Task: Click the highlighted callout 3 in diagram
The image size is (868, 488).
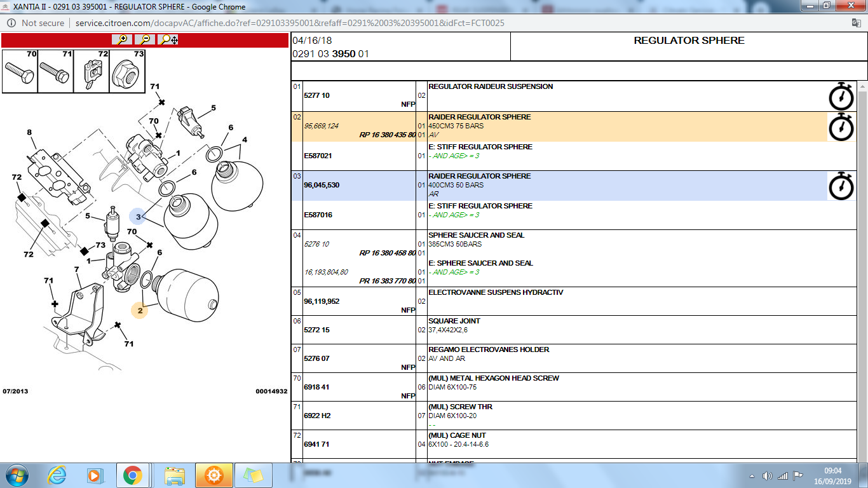Action: click(x=138, y=217)
